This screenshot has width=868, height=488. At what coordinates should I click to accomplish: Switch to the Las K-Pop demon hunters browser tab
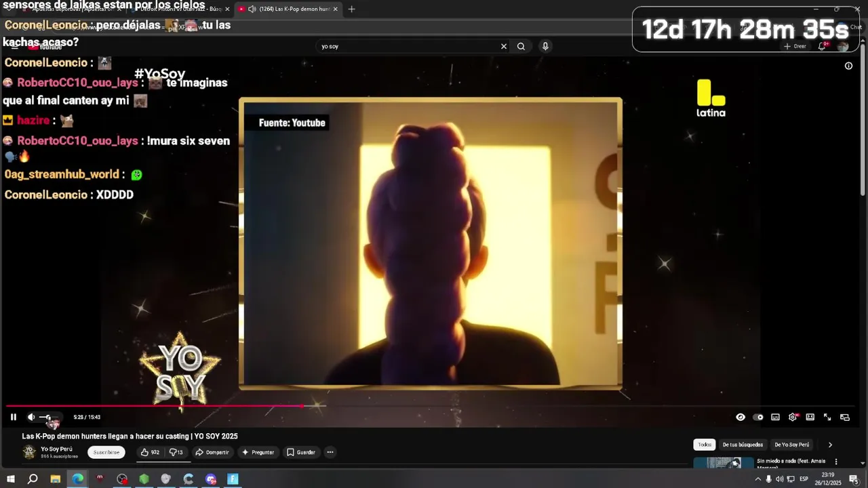290,9
